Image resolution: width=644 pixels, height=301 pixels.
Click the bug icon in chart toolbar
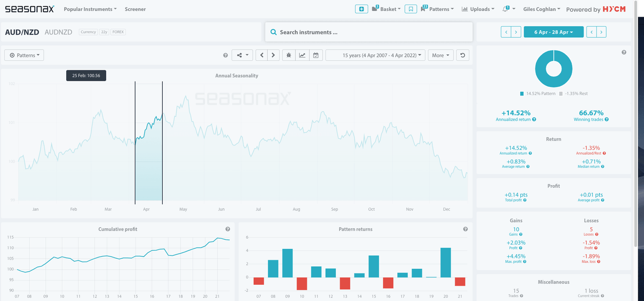[x=288, y=55]
